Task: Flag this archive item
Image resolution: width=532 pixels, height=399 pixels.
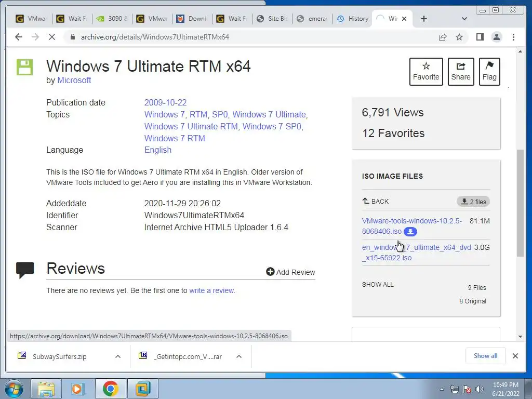Action: pyautogui.click(x=489, y=72)
